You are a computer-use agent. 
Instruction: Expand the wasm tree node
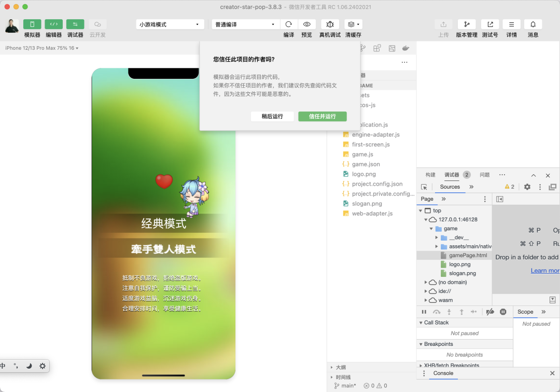point(426,300)
